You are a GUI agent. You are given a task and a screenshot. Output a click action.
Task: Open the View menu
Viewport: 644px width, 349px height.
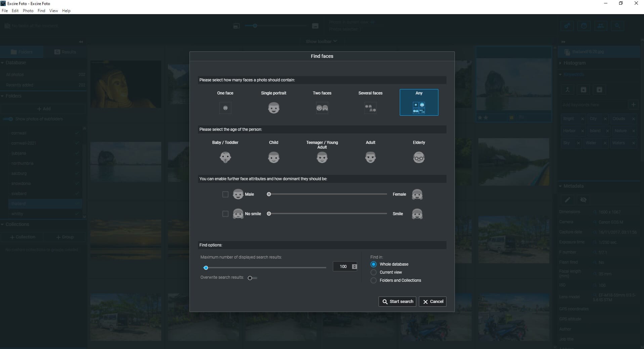(53, 11)
